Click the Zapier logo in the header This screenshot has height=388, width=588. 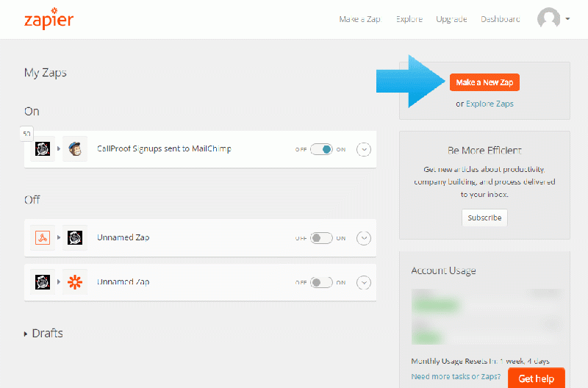(x=49, y=19)
